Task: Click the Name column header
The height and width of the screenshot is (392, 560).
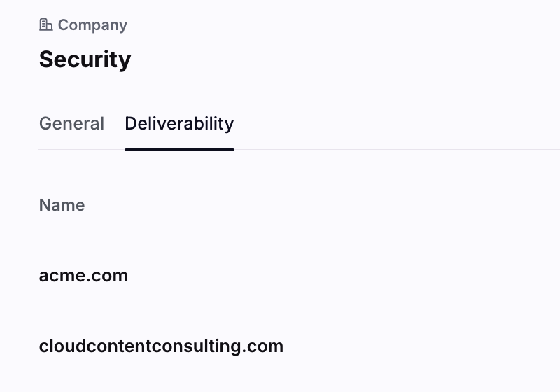Action: 62,205
